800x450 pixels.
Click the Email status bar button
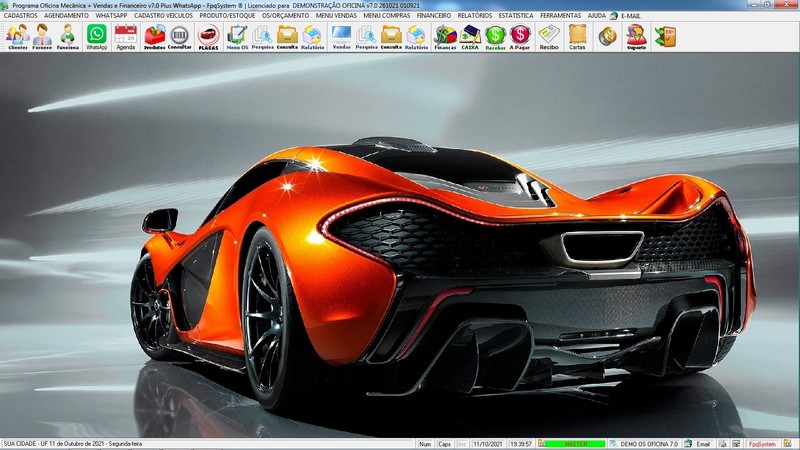(x=703, y=444)
